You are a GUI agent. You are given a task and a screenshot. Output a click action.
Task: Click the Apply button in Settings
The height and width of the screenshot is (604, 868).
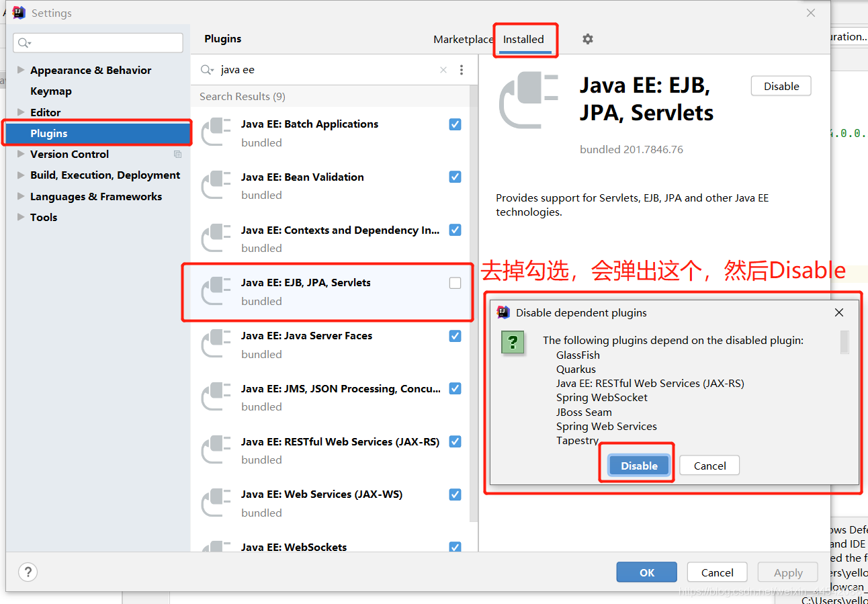pyautogui.click(x=788, y=572)
